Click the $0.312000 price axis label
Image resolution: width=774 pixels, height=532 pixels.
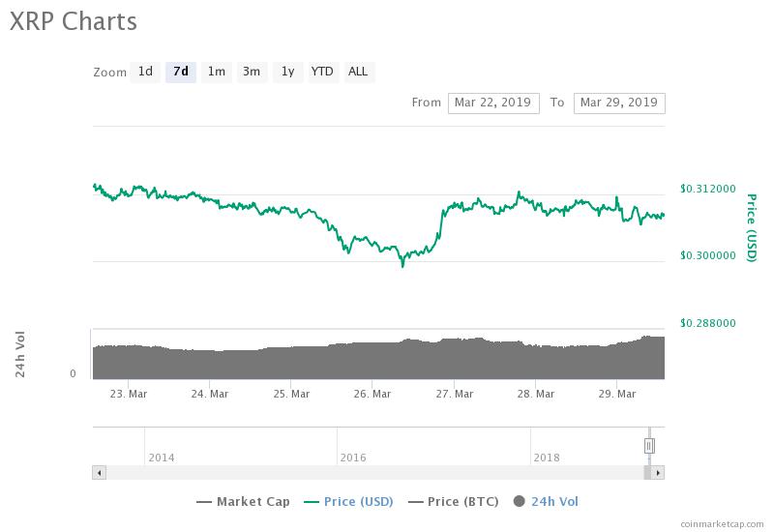[x=708, y=189]
